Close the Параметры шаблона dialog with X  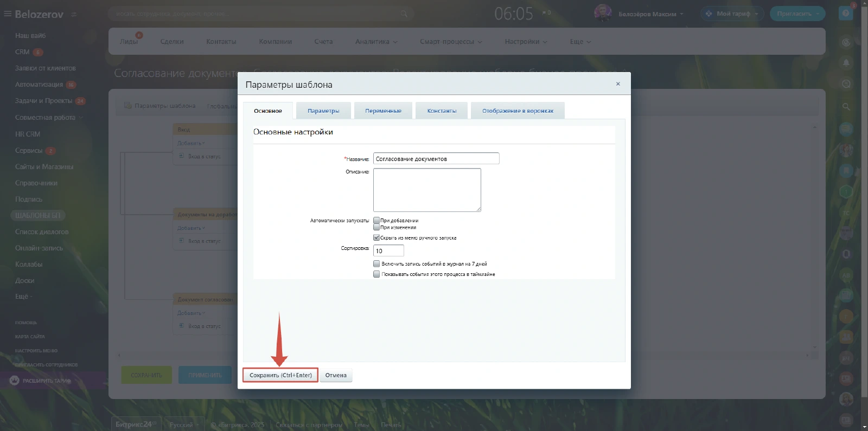point(618,84)
